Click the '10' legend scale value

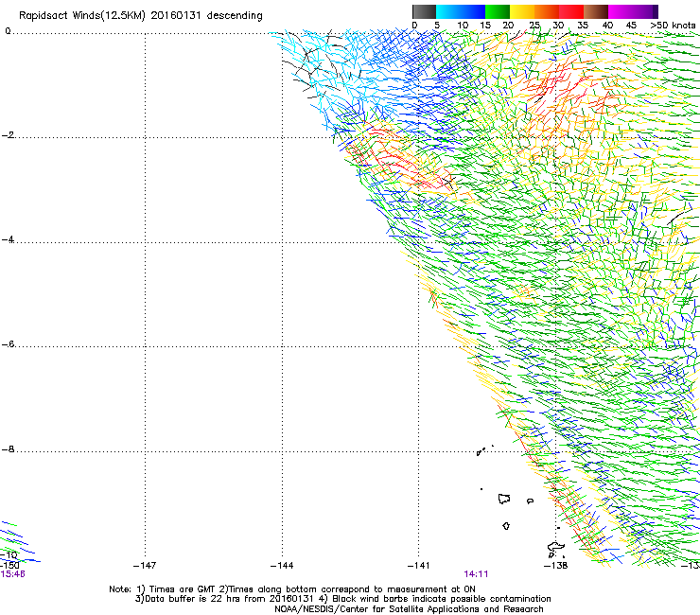click(x=463, y=26)
